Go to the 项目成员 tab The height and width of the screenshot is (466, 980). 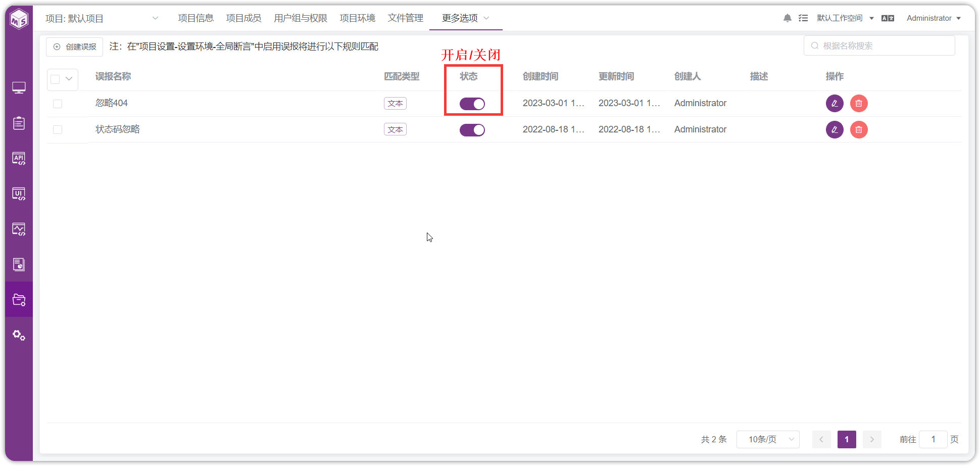click(x=243, y=18)
